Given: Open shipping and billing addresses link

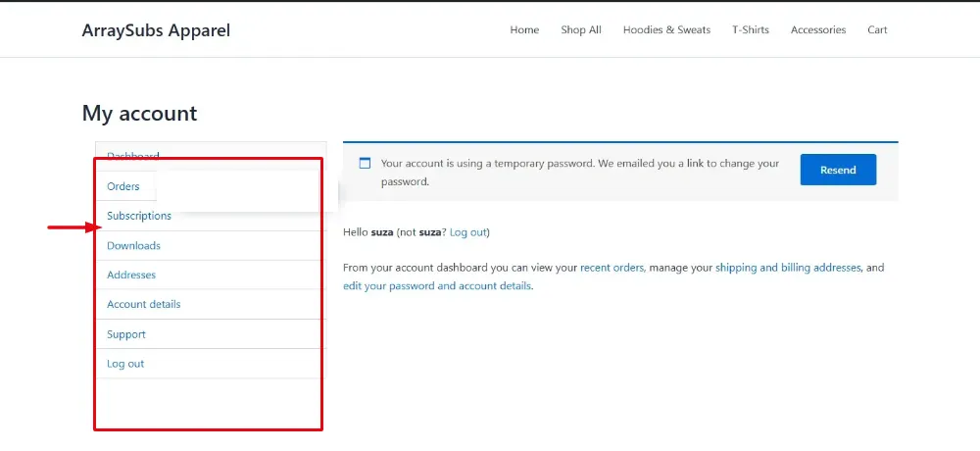Looking at the screenshot, I should pos(789,268).
